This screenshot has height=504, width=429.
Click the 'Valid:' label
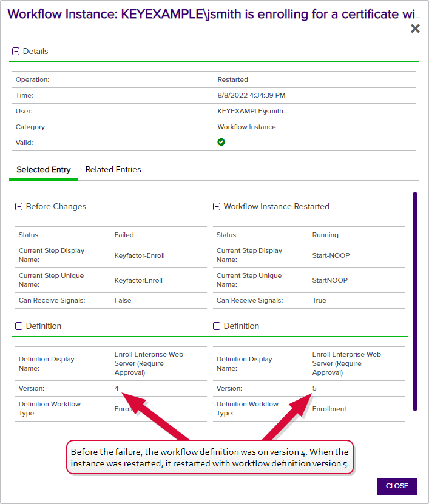pos(24,143)
